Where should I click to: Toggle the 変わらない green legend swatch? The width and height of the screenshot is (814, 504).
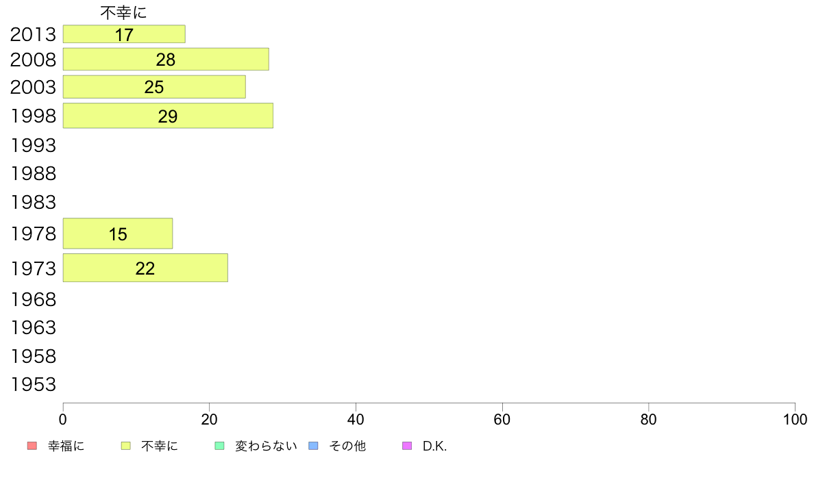click(219, 446)
